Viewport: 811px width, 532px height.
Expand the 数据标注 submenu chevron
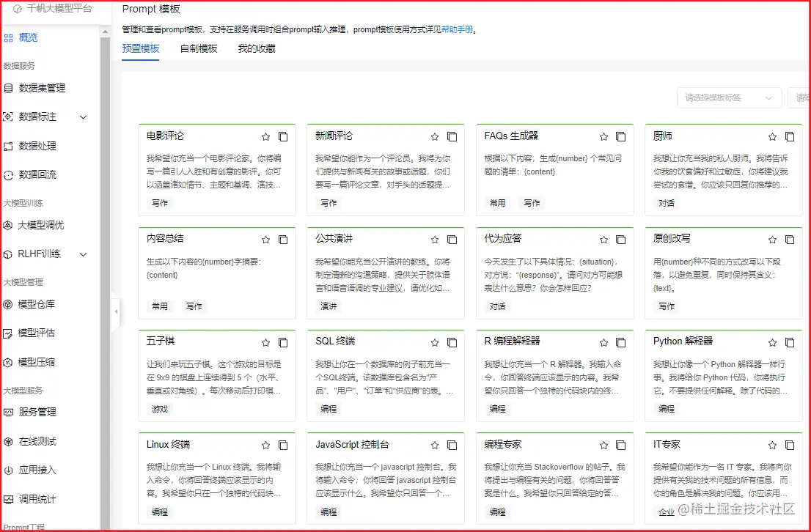[84, 117]
